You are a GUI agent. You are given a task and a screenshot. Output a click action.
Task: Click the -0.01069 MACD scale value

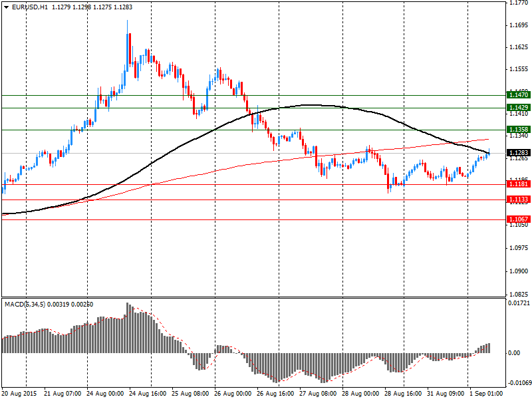pos(519,383)
